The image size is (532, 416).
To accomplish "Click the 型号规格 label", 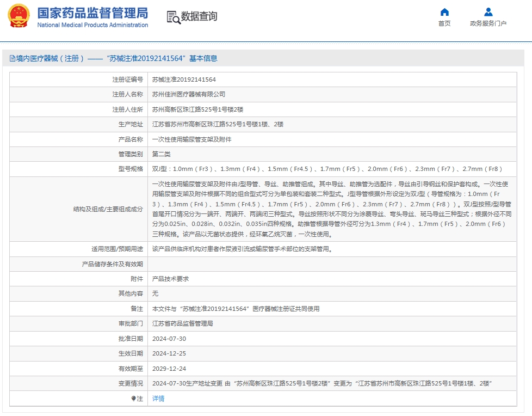I will (131, 169).
